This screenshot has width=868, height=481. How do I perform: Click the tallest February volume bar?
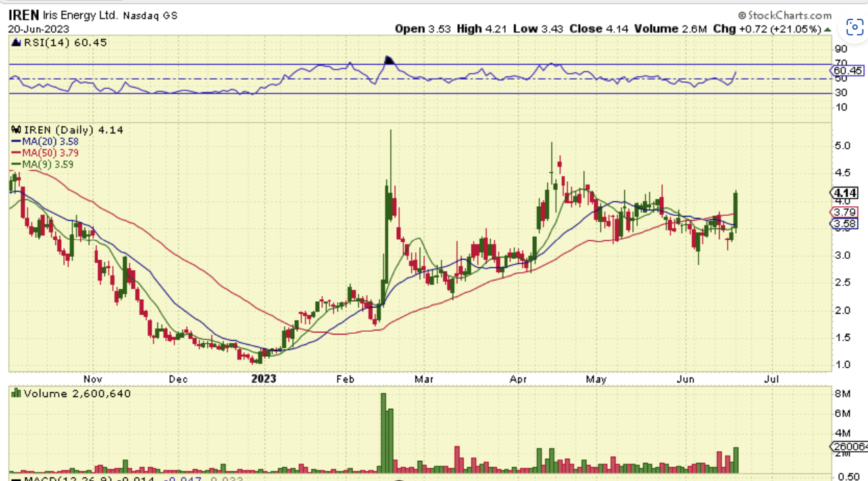click(382, 432)
